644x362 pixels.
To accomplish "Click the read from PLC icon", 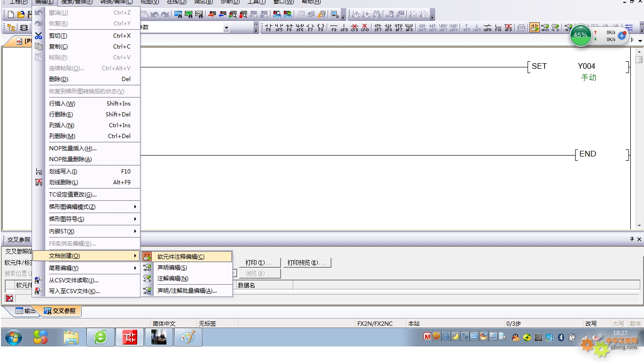I will coord(222,15).
